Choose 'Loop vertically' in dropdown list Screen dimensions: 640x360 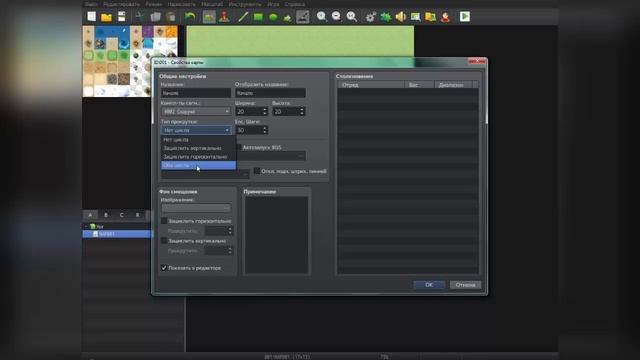point(199,148)
